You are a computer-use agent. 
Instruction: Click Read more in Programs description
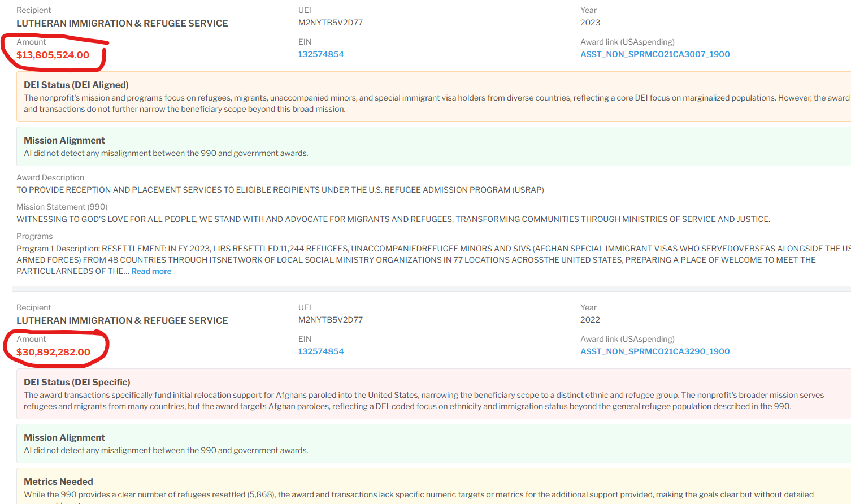pyautogui.click(x=151, y=271)
